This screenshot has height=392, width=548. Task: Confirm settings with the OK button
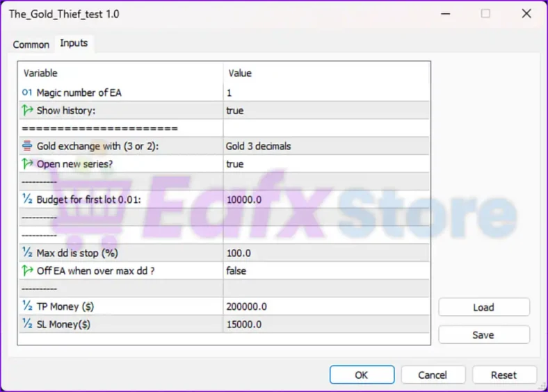[x=362, y=375]
